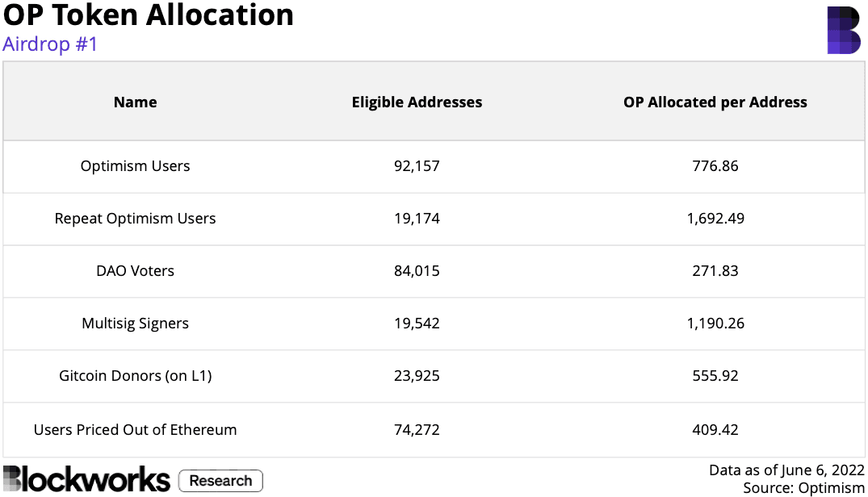Click Users Priced Out of Ethereum row
This screenshot has width=868, height=497.
coord(135,430)
